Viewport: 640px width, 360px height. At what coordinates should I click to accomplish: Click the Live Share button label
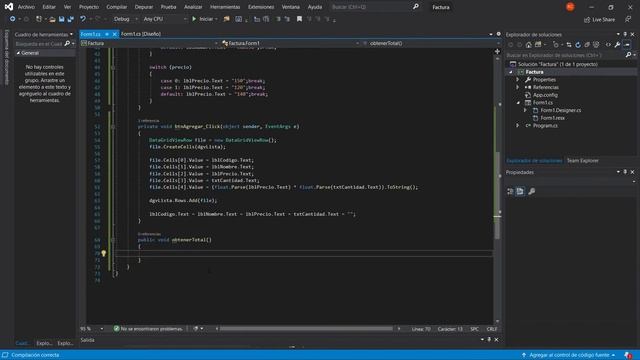pyautogui.click(x=603, y=20)
